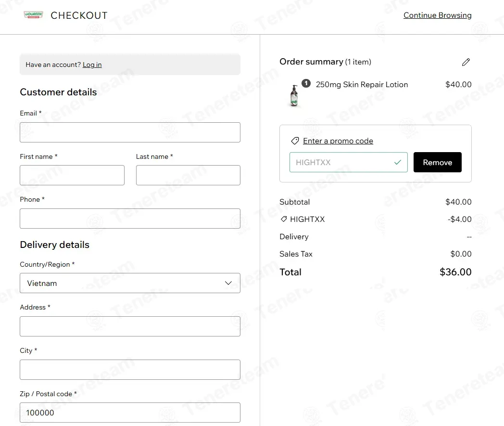Click the Address input field
This screenshot has width=504, height=426.
pyautogui.click(x=130, y=326)
